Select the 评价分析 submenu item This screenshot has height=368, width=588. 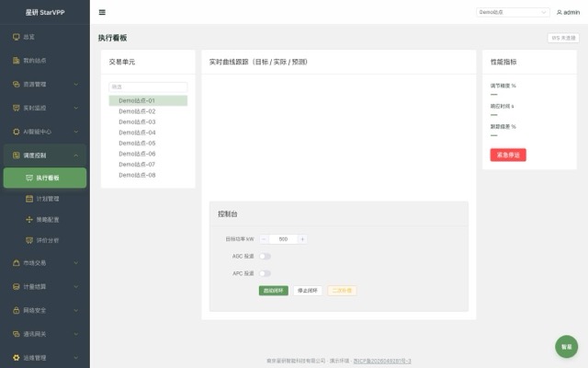45,240
